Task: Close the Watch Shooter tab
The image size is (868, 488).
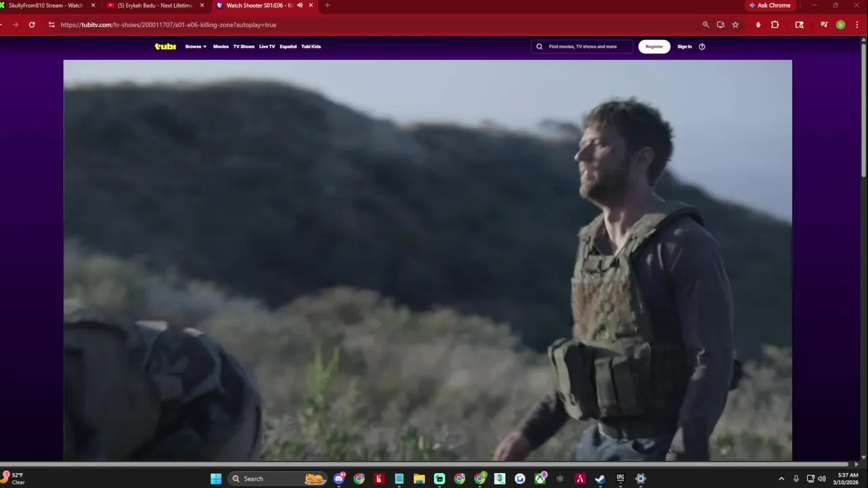Action: coord(311,5)
